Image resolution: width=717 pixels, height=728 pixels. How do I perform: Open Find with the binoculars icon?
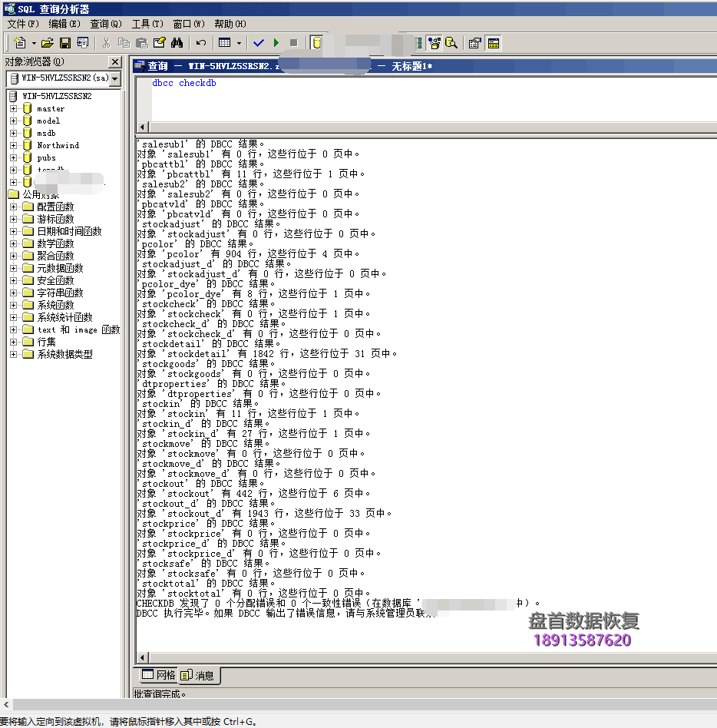[177, 43]
